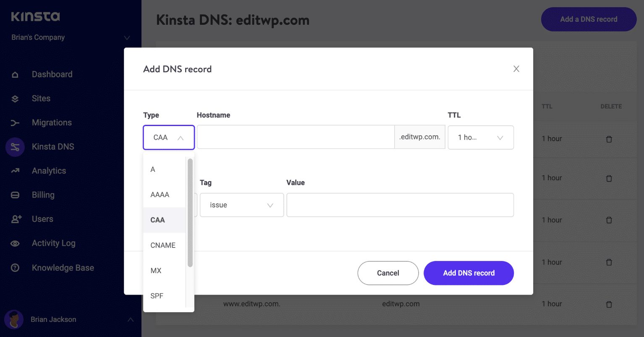
Task: Open Dashboard from the sidebar
Action: coord(15,74)
